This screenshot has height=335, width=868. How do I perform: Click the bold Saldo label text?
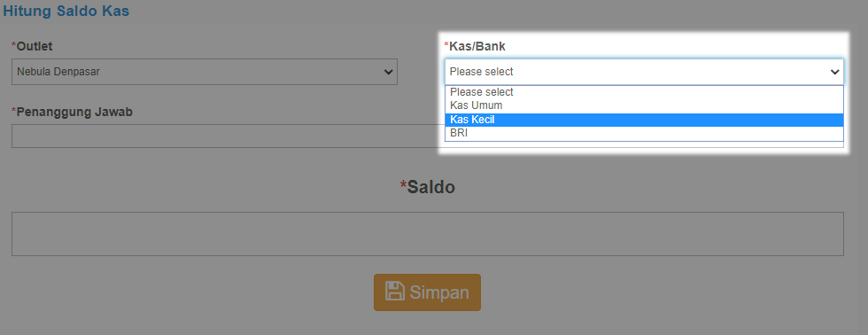(x=431, y=187)
